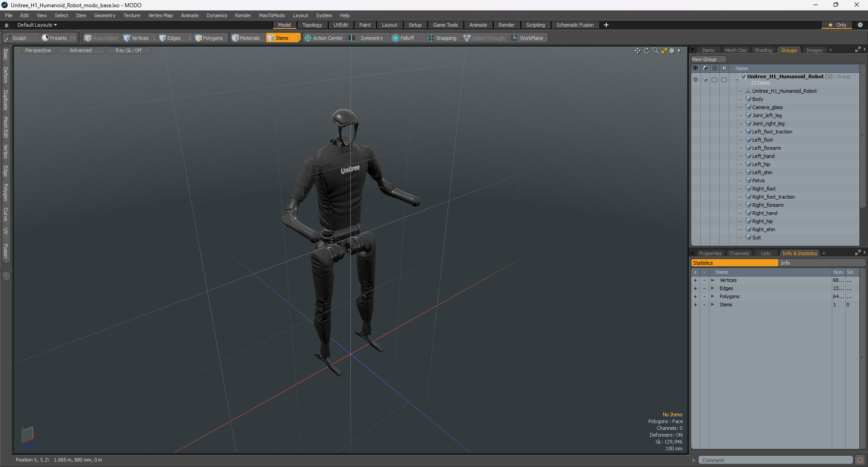Screen dimensions: 868x467
Task: Open the Vertex Map menu
Action: (160, 15)
